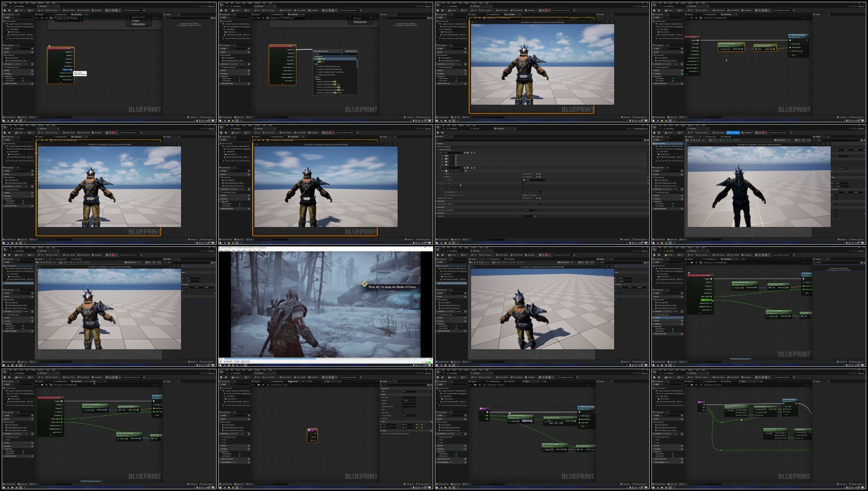Click VLC loop playback icon

(245, 362)
